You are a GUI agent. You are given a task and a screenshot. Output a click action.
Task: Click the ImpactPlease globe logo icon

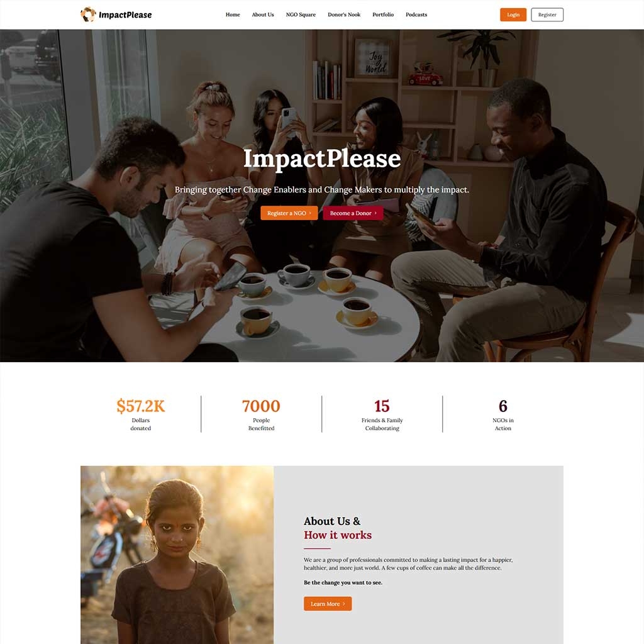tap(88, 14)
